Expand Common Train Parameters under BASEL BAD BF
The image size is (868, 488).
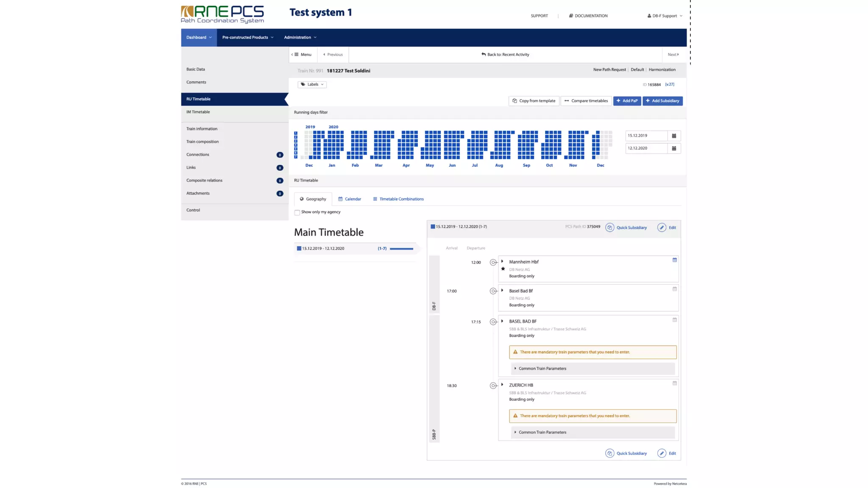pos(542,369)
